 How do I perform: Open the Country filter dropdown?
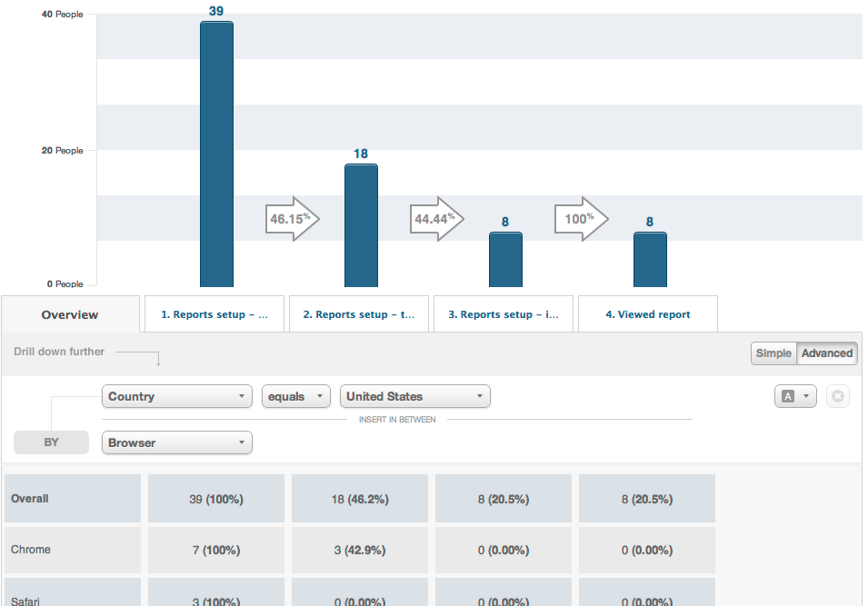tap(176, 396)
